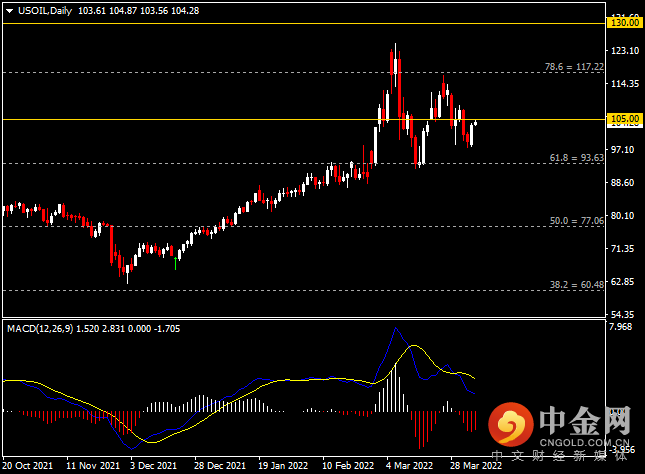645x474 pixels.
Task: Select the 130.00 price level tag
Action: 623,21
